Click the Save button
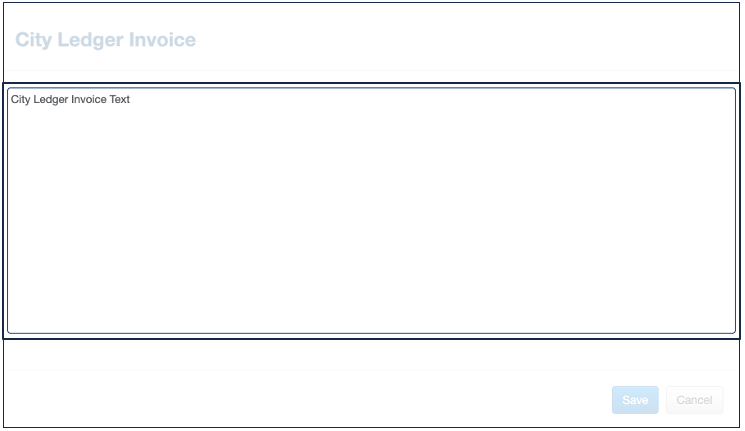The image size is (745, 431). [635, 400]
